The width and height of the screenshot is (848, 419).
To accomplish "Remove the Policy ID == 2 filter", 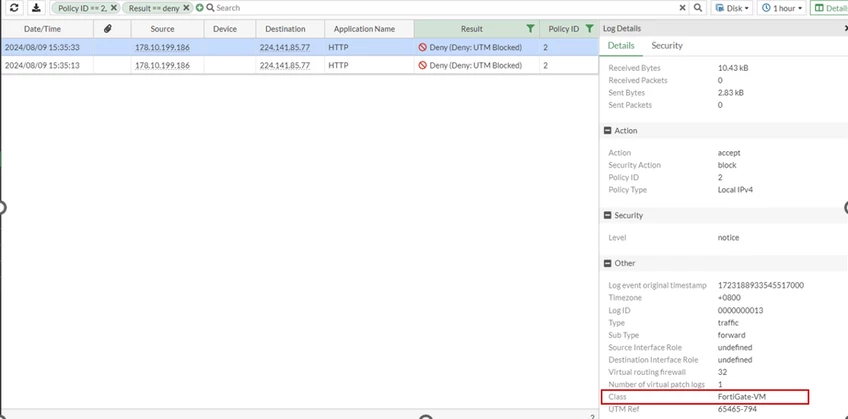I will click(x=114, y=8).
